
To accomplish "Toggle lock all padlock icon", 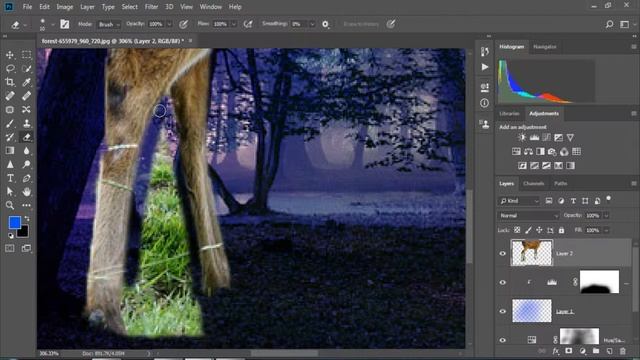I will (x=561, y=230).
